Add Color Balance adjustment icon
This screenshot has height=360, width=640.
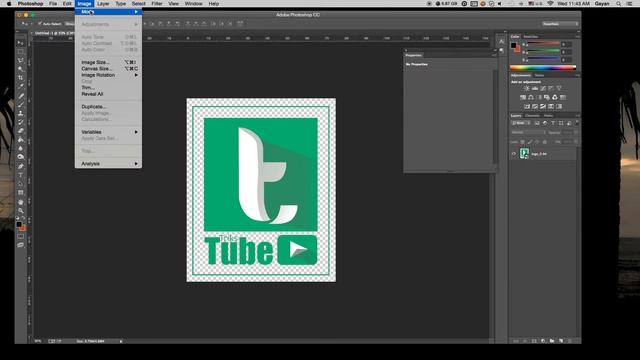tap(531, 97)
